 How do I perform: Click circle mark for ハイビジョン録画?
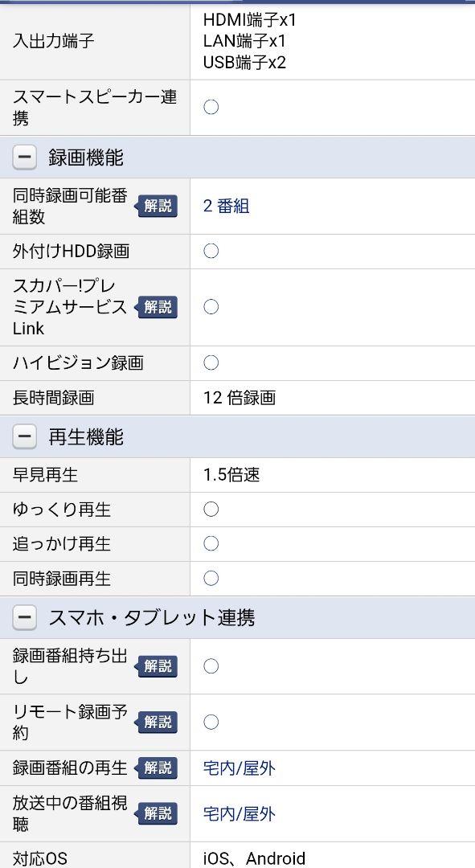coord(211,362)
